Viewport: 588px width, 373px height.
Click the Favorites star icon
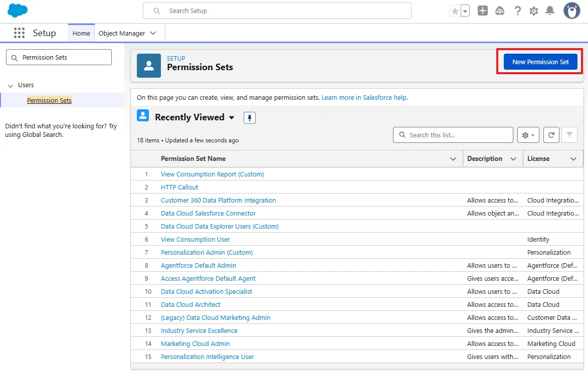point(455,11)
